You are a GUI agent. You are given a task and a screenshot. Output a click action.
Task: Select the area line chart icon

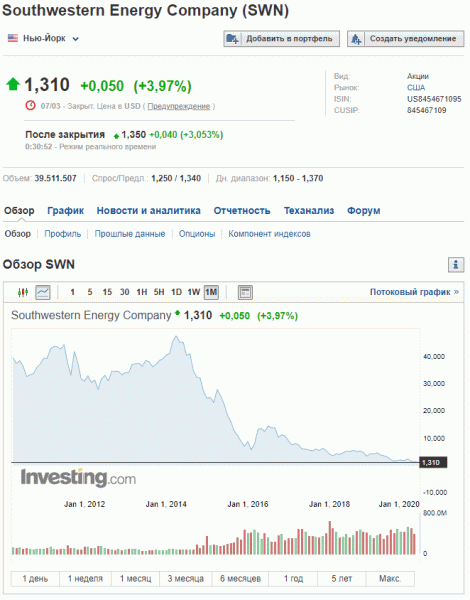pyautogui.click(x=43, y=292)
